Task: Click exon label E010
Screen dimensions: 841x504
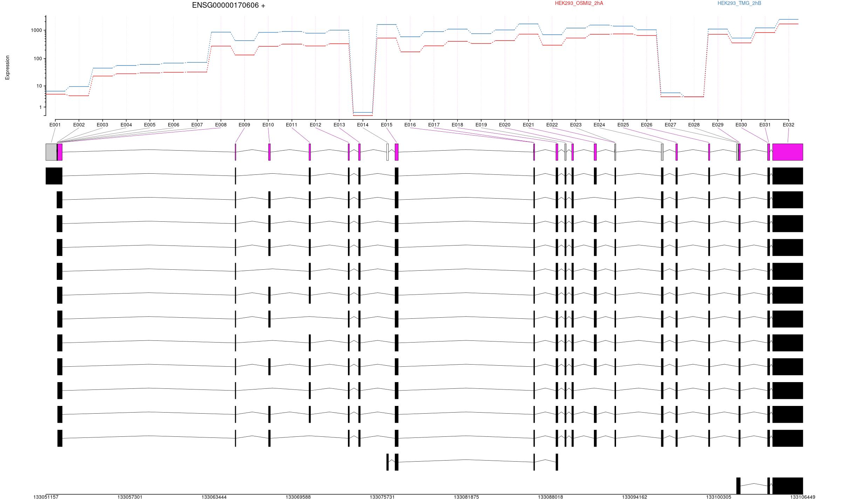Action: click(x=268, y=125)
